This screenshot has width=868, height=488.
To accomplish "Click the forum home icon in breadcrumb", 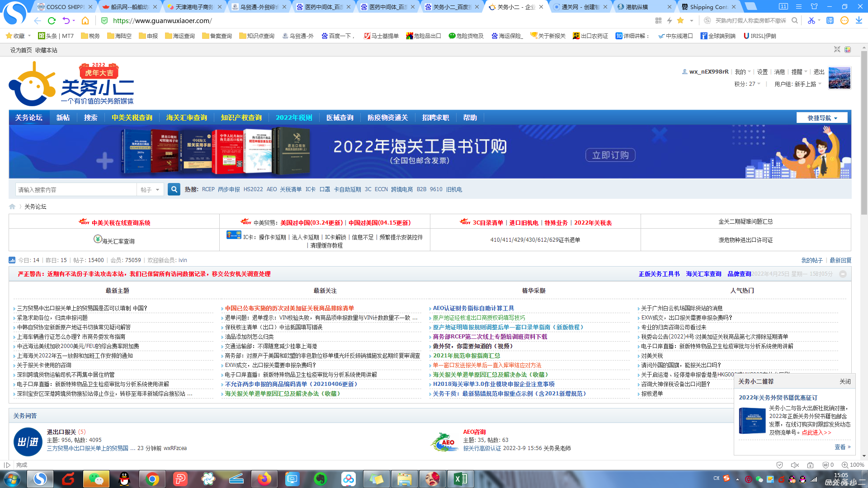I will 12,206.
